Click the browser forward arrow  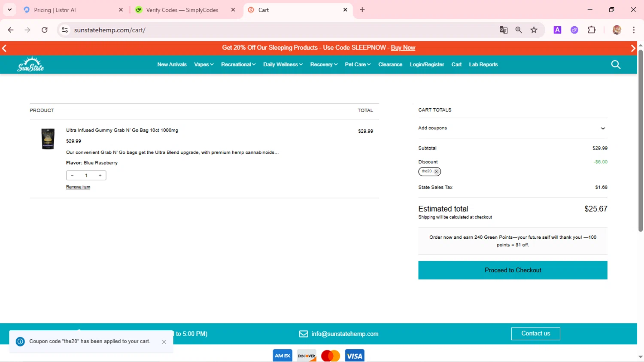click(x=27, y=30)
